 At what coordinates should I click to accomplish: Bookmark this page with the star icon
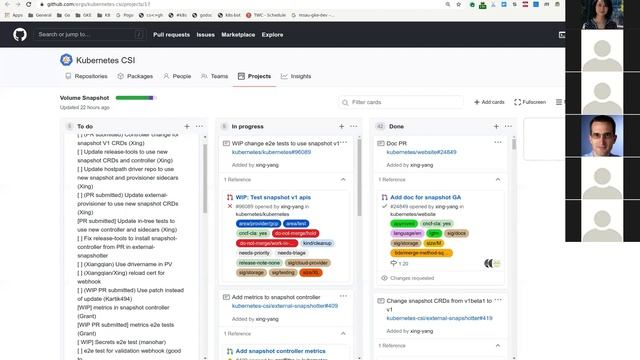click(x=458, y=4)
